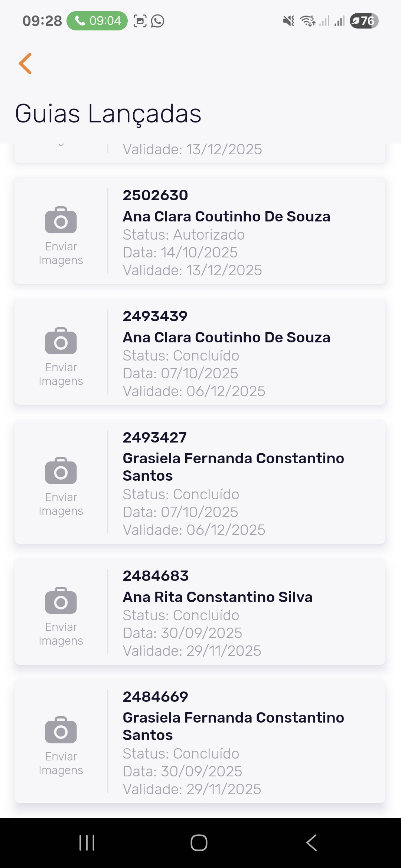The height and width of the screenshot is (868, 401).
Task: Tap camera icon for guia 2493427
Action: click(61, 471)
